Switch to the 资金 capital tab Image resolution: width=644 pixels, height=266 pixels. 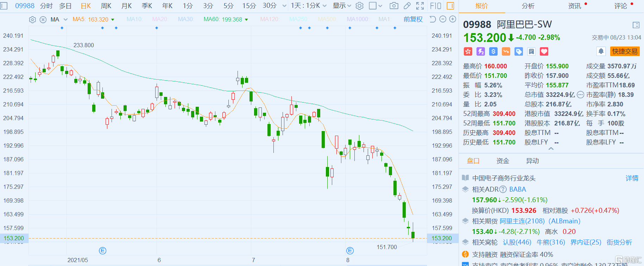[x=503, y=161]
